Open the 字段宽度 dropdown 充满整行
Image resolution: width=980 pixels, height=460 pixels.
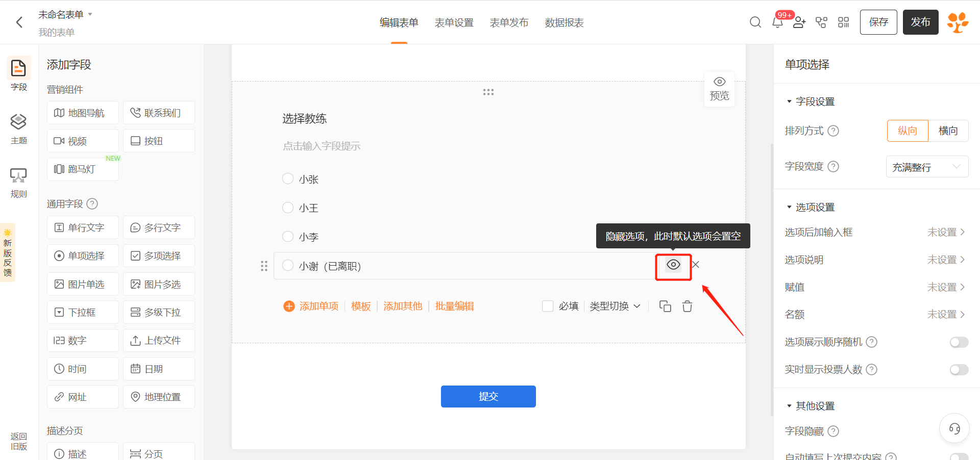927,167
